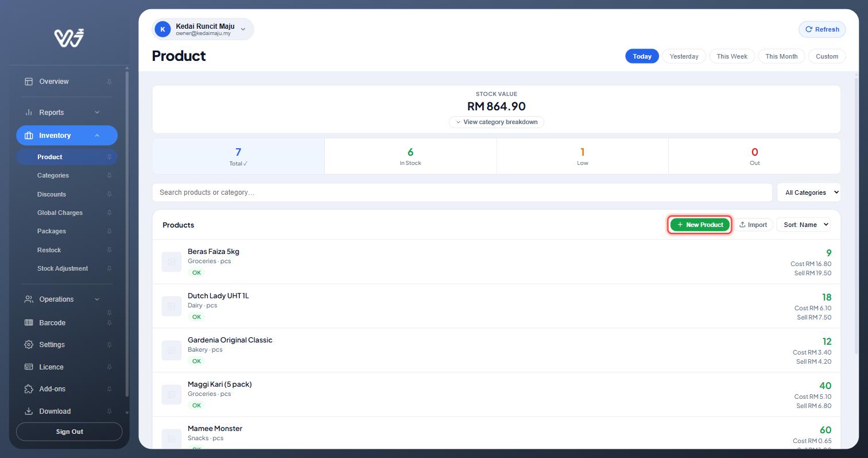The height and width of the screenshot is (458, 868).
Task: Click the blue K account avatar
Action: (162, 29)
